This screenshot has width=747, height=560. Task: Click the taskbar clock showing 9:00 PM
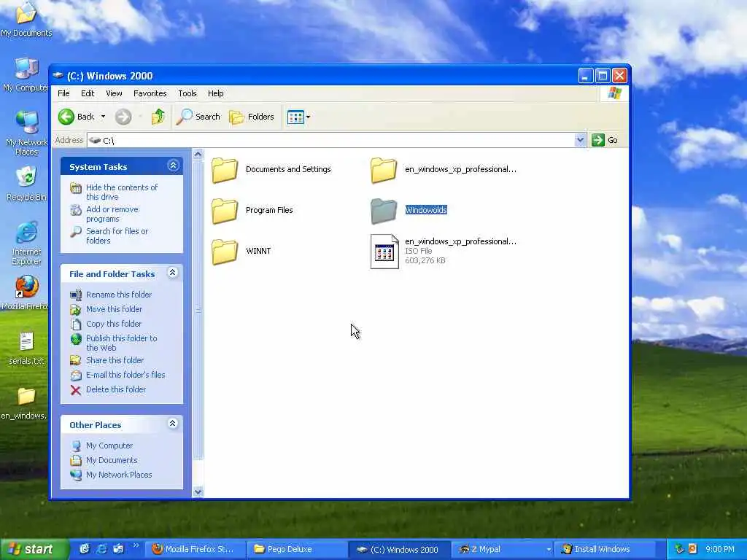(720, 550)
